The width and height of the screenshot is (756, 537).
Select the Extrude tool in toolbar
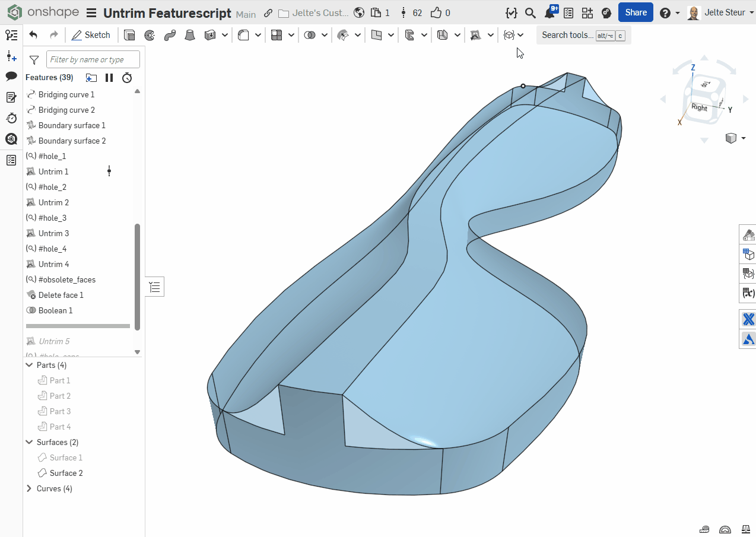tap(129, 36)
